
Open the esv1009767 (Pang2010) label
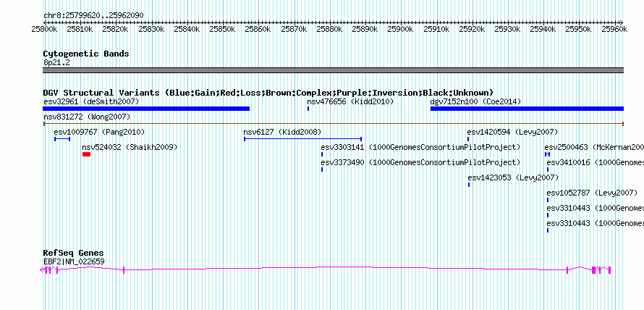coord(99,133)
